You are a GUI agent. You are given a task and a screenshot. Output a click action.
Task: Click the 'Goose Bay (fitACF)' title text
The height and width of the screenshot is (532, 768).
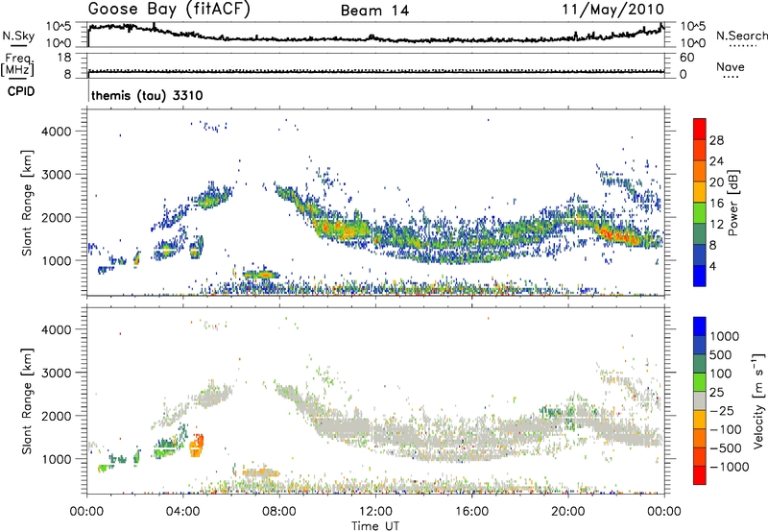click(169, 10)
